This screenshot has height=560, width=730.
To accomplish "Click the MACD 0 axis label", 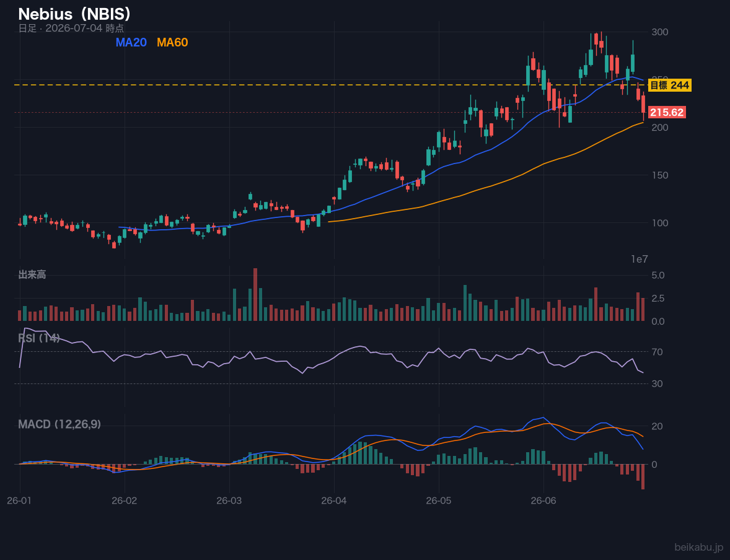I will coord(654,465).
